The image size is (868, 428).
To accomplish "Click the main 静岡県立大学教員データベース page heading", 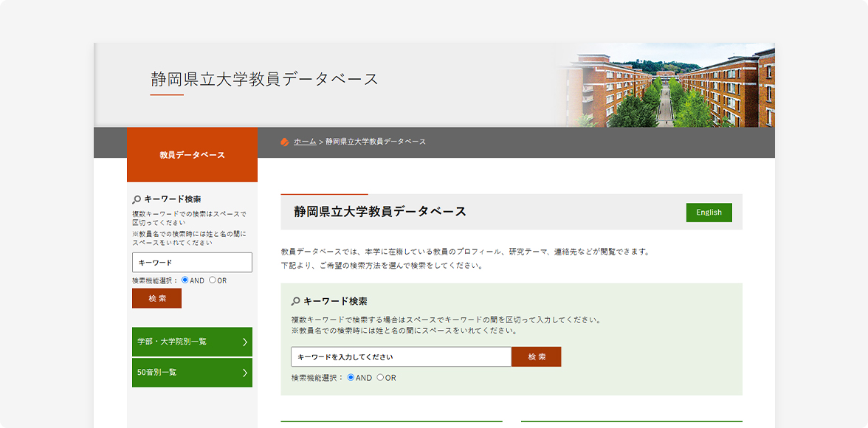I will click(x=380, y=212).
